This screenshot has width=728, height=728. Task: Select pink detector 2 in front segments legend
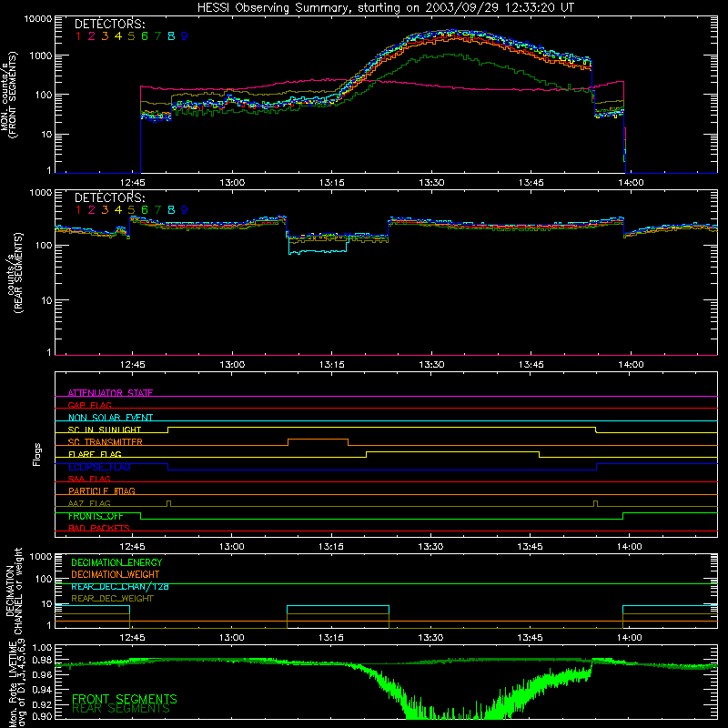[92, 36]
